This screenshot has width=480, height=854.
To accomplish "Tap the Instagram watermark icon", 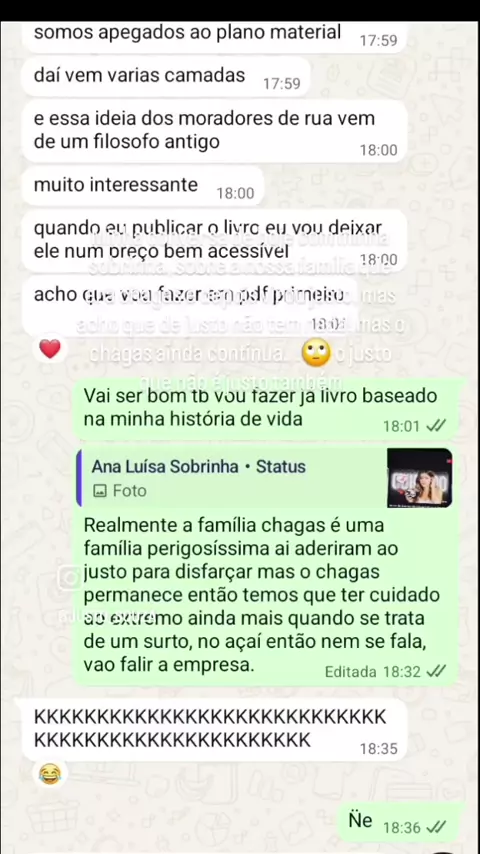I will tap(69, 578).
